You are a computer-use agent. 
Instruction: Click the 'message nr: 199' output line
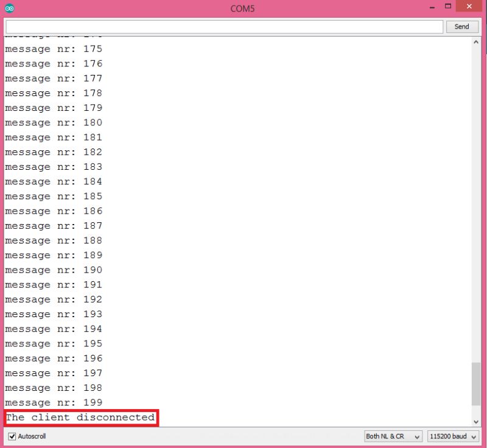click(54, 402)
